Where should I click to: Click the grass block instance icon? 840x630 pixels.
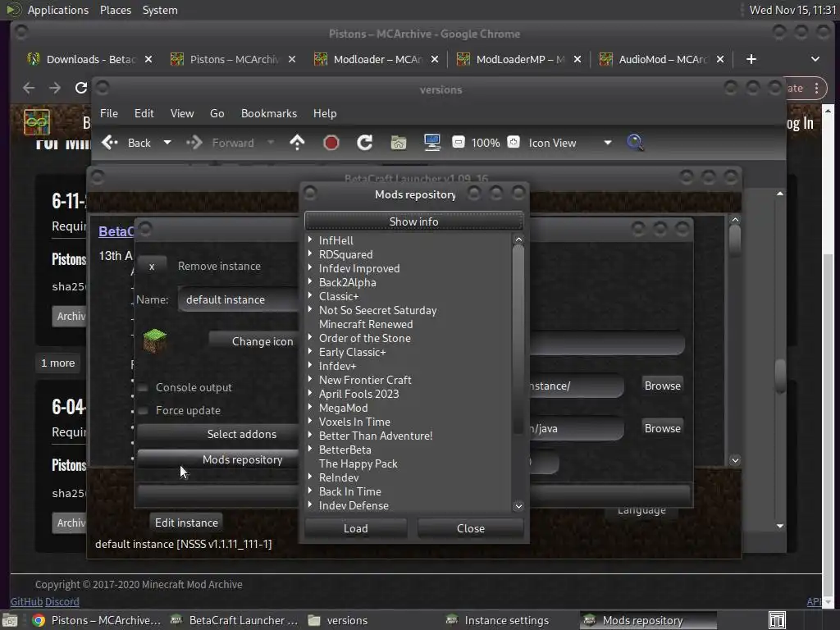154,340
